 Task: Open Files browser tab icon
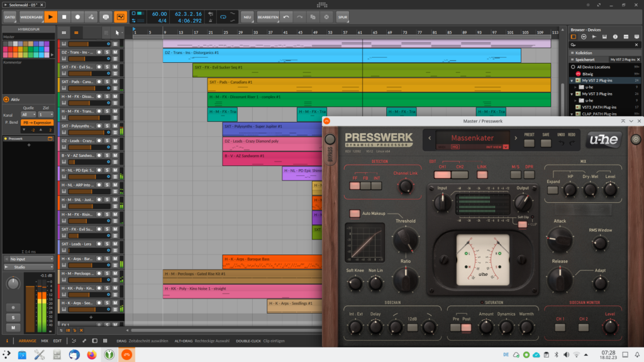tap(626, 37)
